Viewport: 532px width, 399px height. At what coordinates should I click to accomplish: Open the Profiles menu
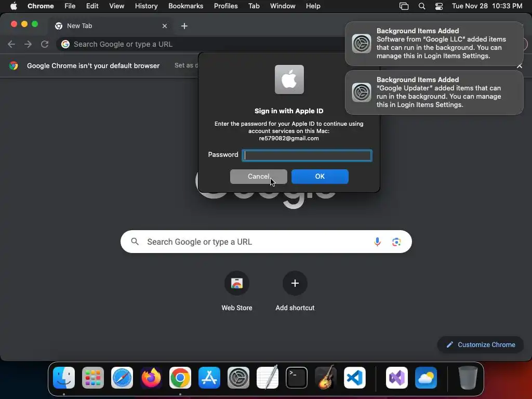click(225, 6)
